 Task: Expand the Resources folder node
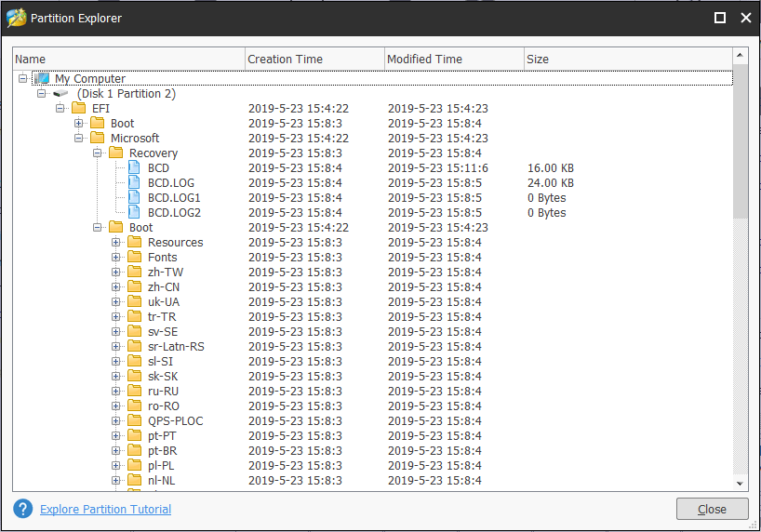[115, 242]
